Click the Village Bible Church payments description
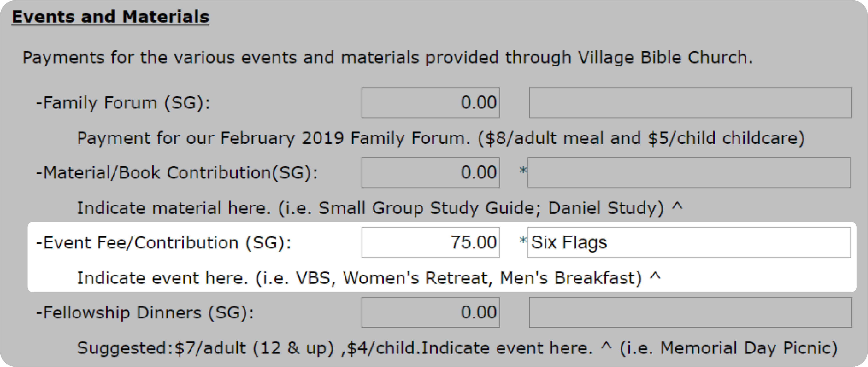The width and height of the screenshot is (868, 367). pyautogui.click(x=387, y=58)
